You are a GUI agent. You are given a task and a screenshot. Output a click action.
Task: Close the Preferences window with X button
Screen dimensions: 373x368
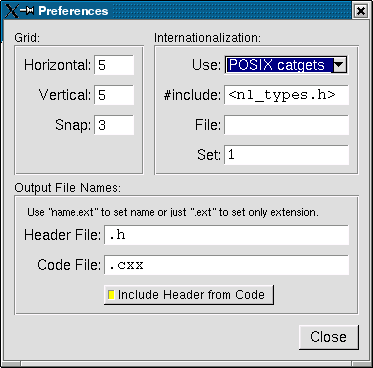[361, 11]
